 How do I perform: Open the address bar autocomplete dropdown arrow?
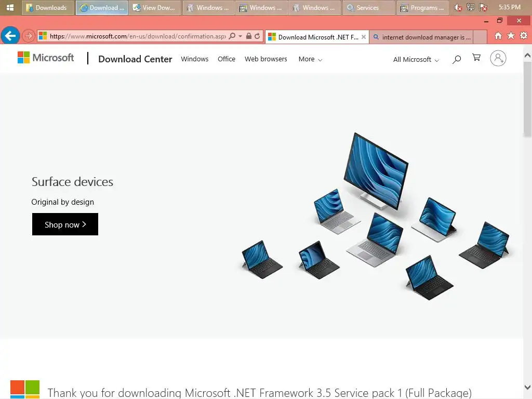pos(240,36)
